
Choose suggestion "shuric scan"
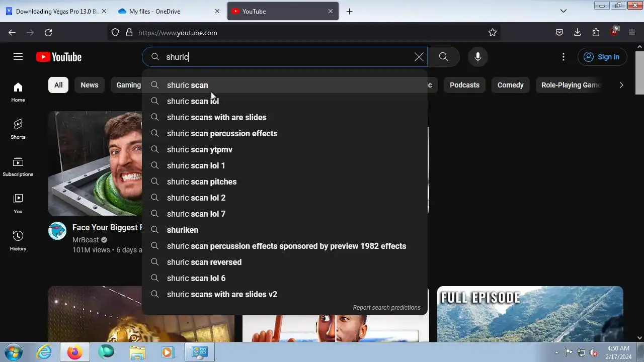(285, 85)
